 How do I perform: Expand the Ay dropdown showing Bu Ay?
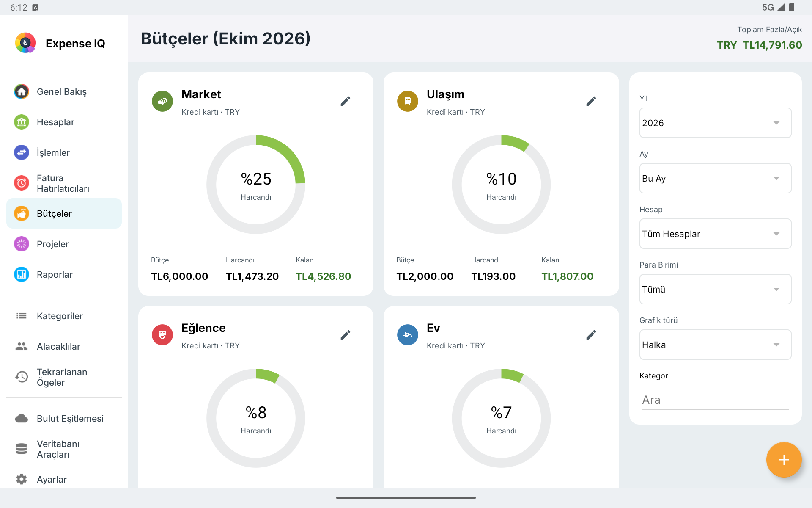point(715,178)
